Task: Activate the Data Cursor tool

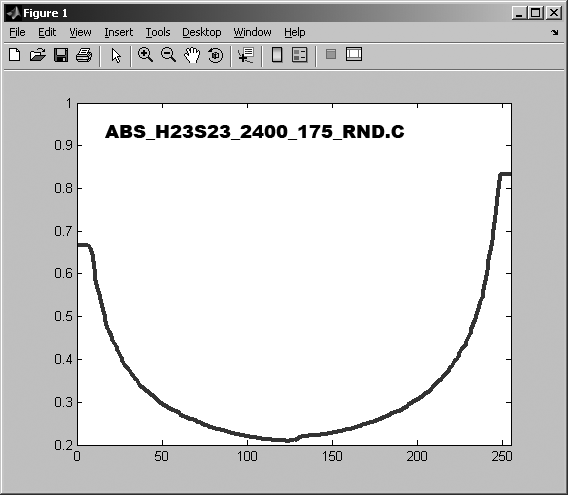Action: [246, 55]
